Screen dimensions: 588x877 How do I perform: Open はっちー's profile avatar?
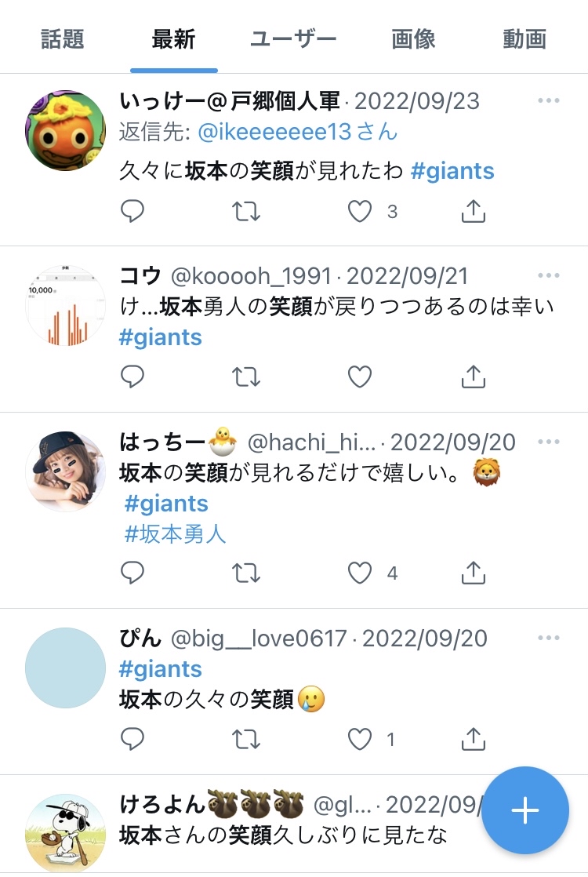coord(65,471)
